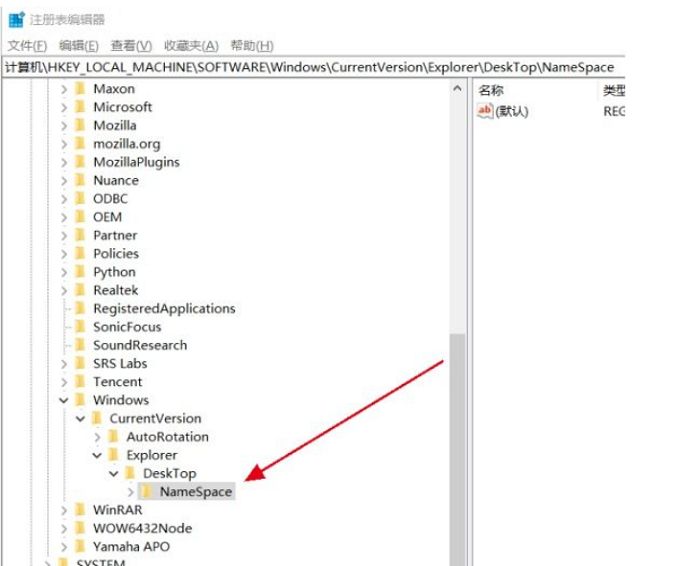This screenshot has height=566, width=700.
Task: Expand the Policies key
Action: [64, 254]
